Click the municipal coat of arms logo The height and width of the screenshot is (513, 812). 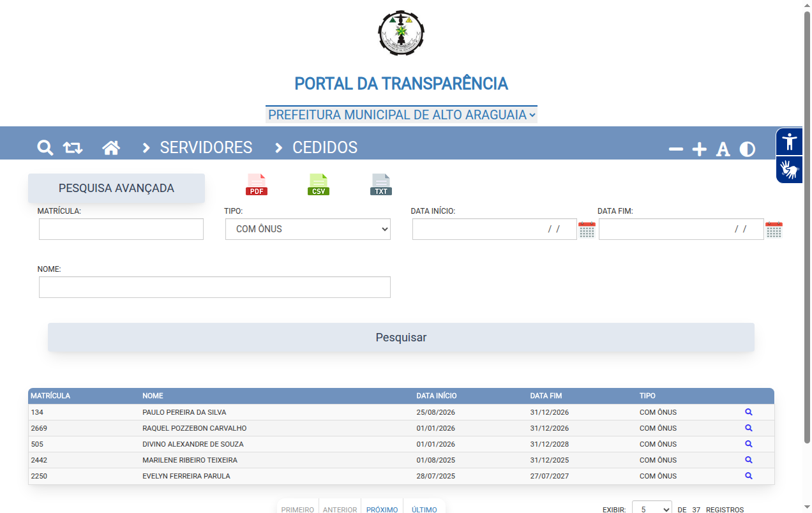tap(401, 33)
